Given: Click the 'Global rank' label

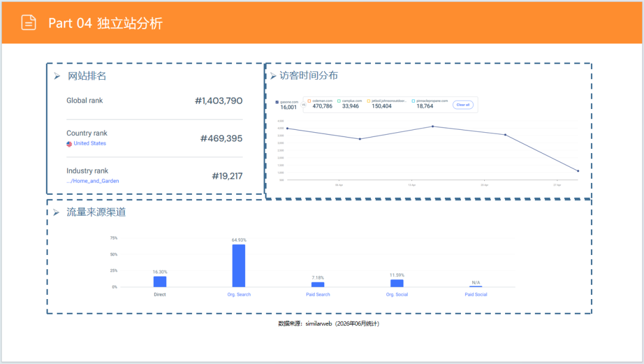Looking at the screenshot, I should coord(85,101).
